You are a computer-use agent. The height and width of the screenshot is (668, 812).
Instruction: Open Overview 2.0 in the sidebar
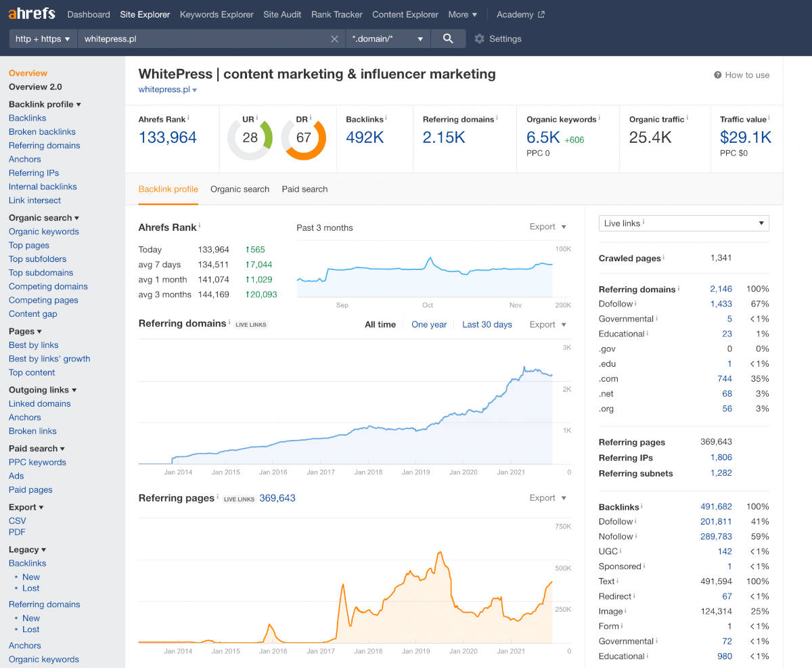coord(35,87)
